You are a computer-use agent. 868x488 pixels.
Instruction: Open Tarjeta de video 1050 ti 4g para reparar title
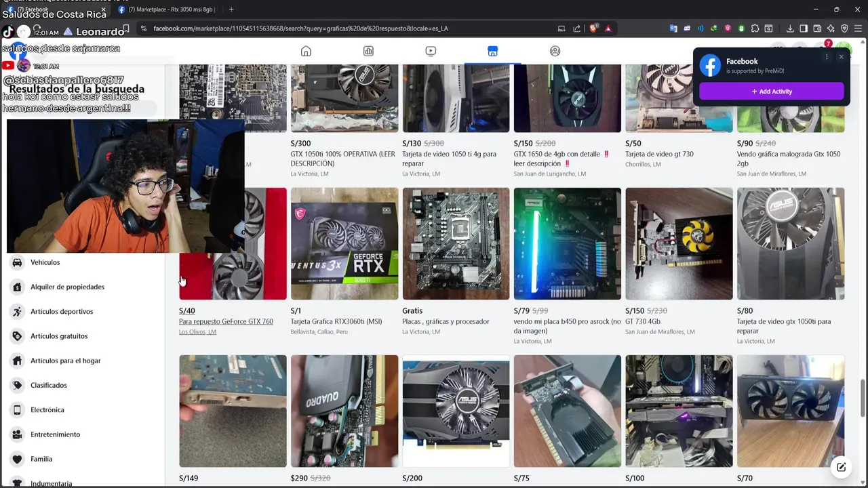click(450, 159)
